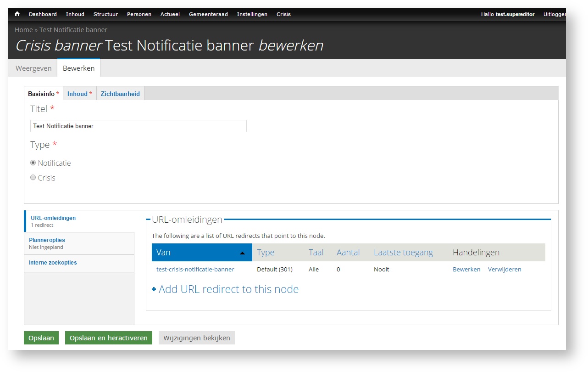Click Opslaan en heractiveren button
The height and width of the screenshot is (372, 588).
pos(109,338)
